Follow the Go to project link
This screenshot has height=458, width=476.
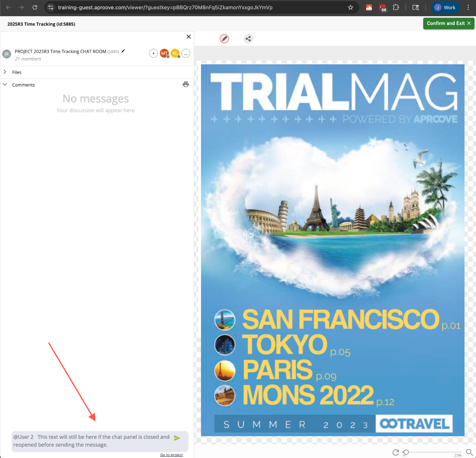pyautogui.click(x=171, y=455)
